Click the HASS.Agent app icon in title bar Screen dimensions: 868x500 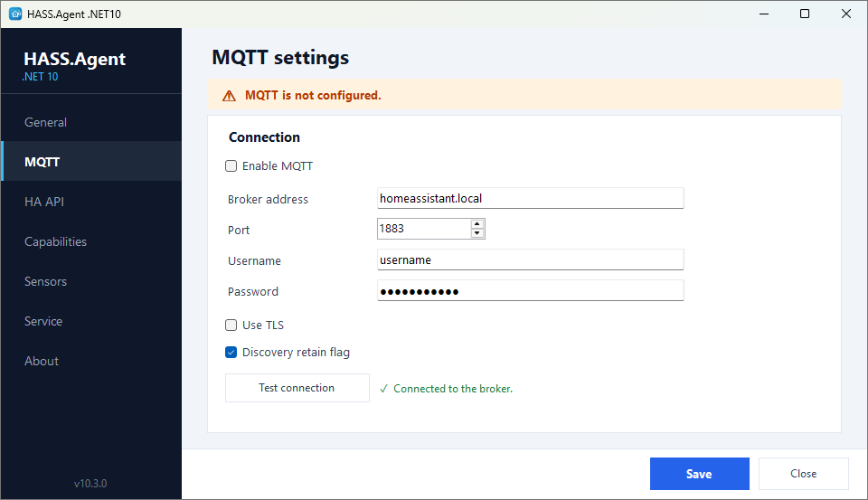click(15, 14)
